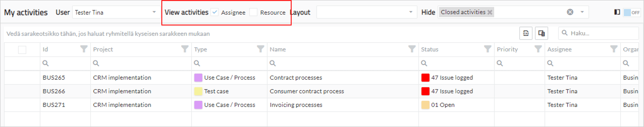Image resolution: width=644 pixels, height=127 pixels.
Task: Open the User dropdown showing Tester Tina
Action: (x=116, y=12)
